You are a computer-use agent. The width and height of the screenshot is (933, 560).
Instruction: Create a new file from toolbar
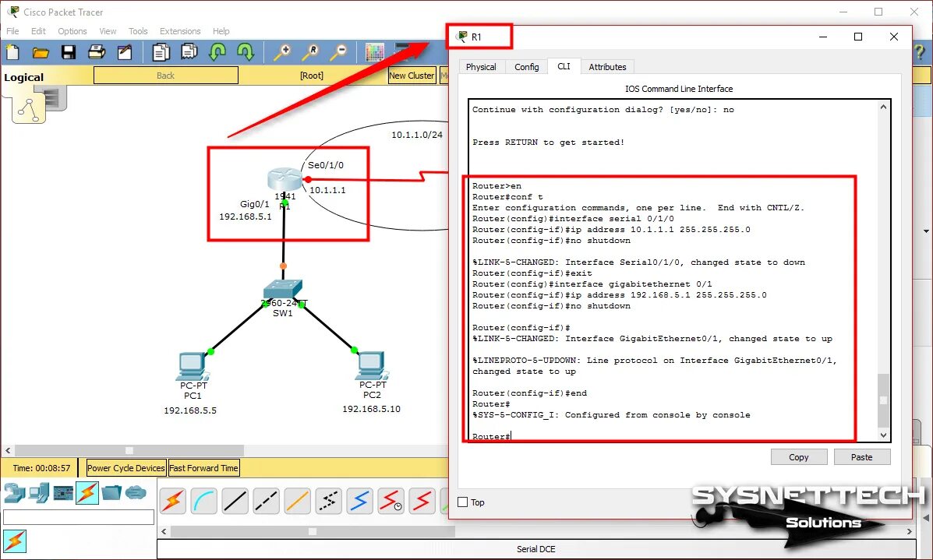tap(12, 53)
